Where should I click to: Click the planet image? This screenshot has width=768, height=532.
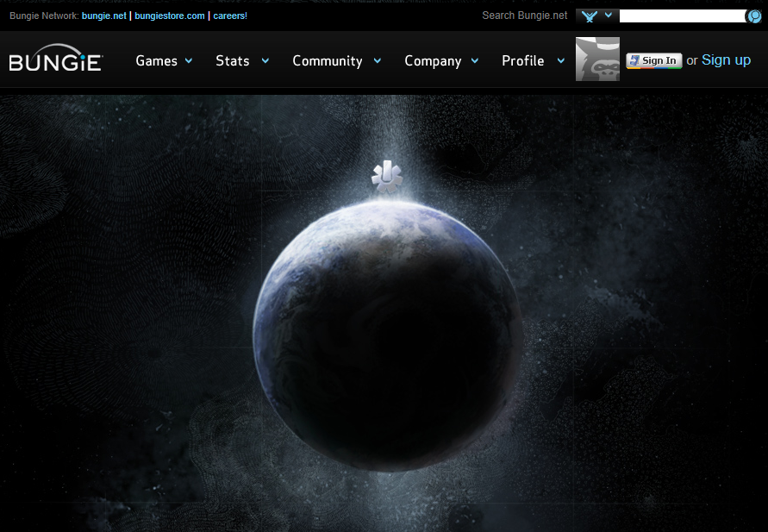click(x=388, y=335)
